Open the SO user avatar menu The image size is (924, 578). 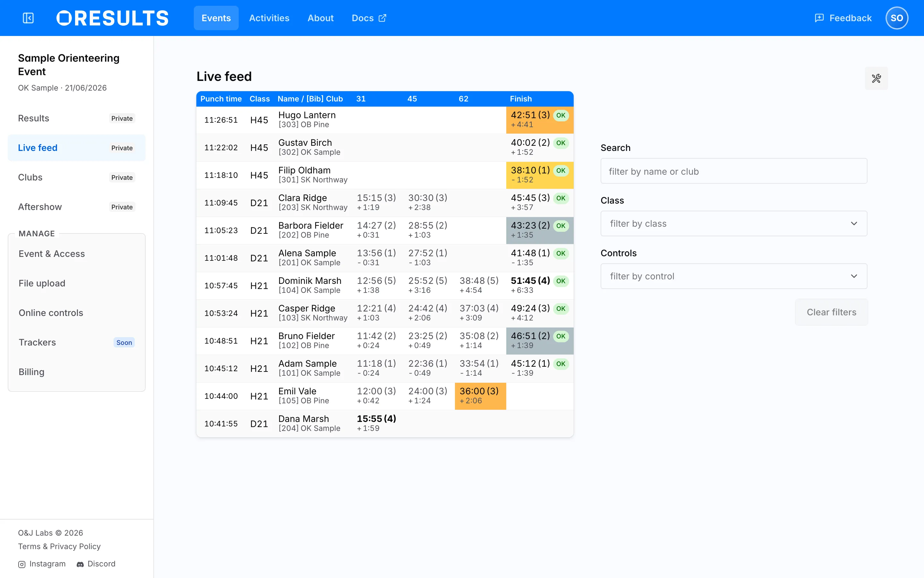point(896,18)
